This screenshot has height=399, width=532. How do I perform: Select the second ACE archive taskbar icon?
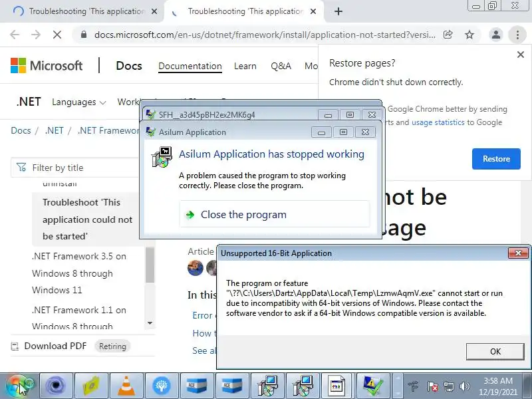[232, 386]
